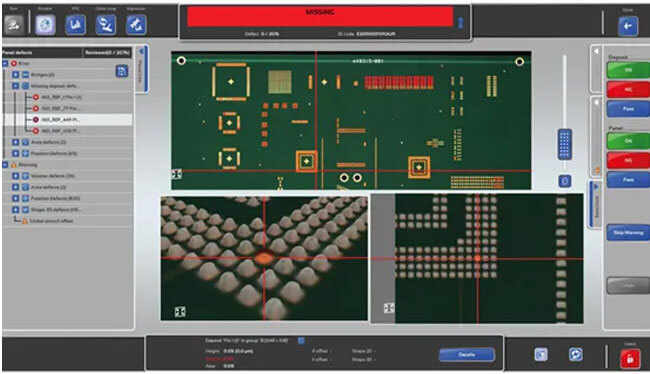Expand the Volume defects warning group
This screenshot has height=374, width=650.
(x=15, y=176)
